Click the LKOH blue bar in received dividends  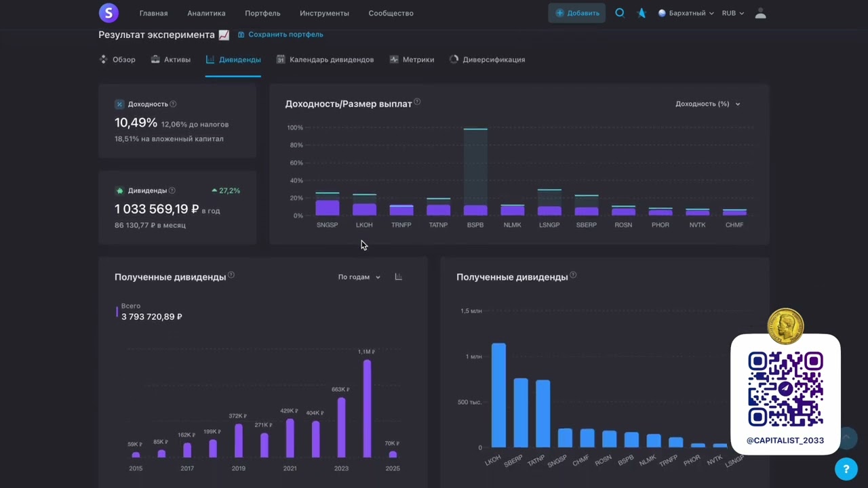click(498, 395)
